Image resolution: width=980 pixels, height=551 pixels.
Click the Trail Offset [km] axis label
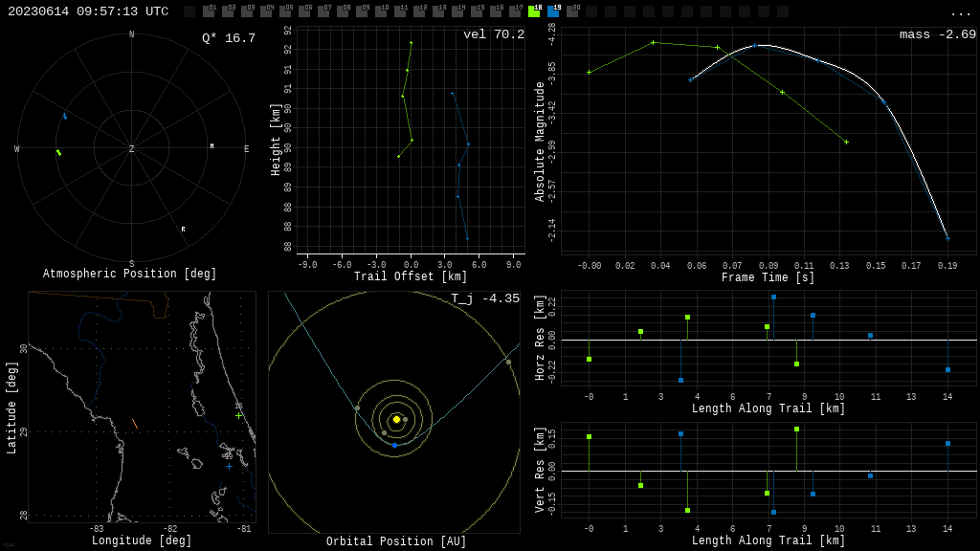411,276
